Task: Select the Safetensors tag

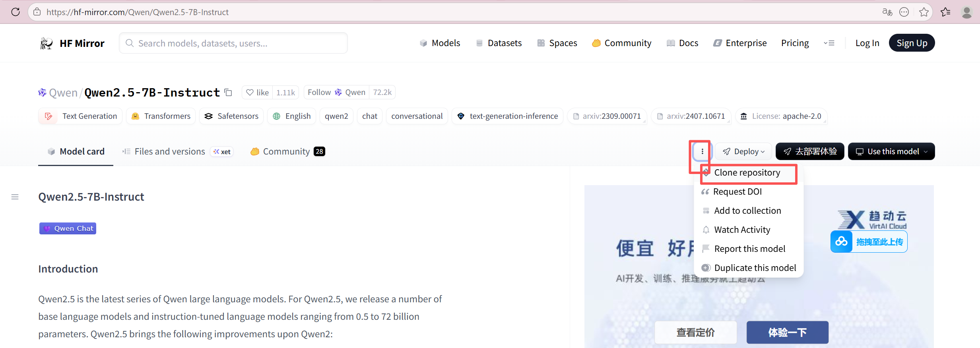Action: tap(231, 116)
